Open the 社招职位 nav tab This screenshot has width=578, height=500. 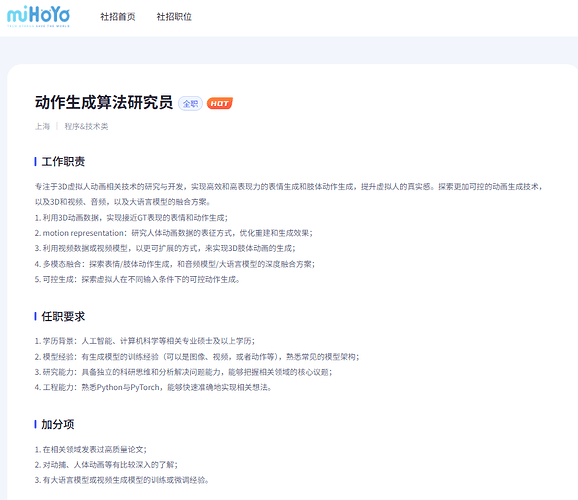[174, 17]
